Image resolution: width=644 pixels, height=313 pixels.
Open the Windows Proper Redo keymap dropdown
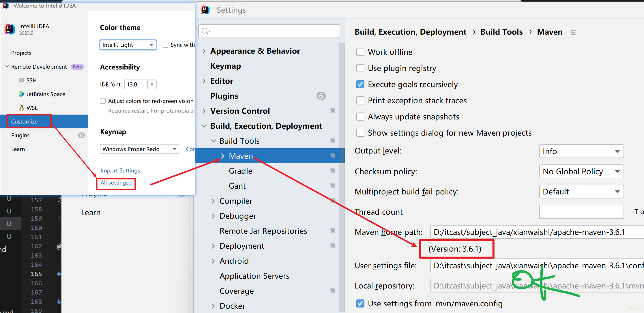(x=139, y=149)
